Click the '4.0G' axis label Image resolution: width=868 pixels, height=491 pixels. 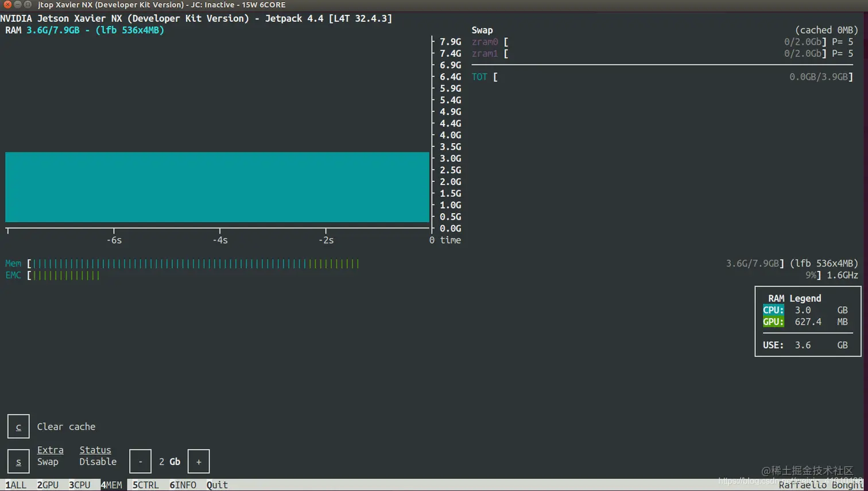pyautogui.click(x=451, y=136)
